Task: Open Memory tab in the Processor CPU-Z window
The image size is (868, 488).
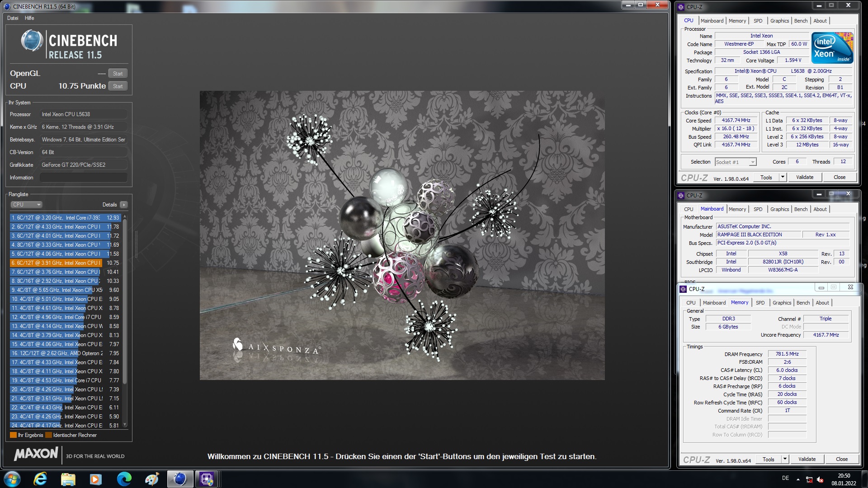Action: click(x=737, y=21)
